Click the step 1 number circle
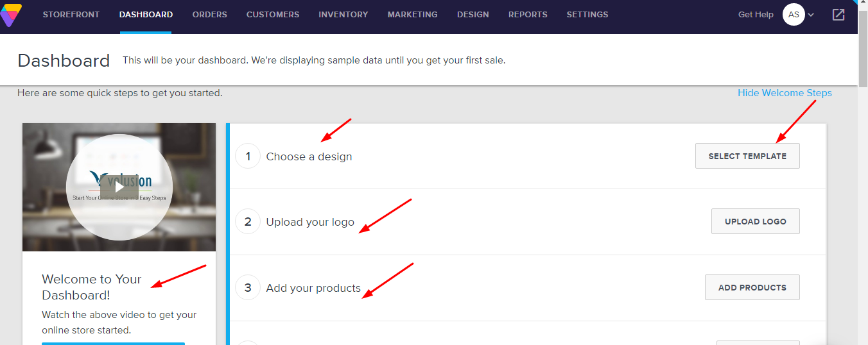Image resolution: width=868 pixels, height=345 pixels. point(248,156)
